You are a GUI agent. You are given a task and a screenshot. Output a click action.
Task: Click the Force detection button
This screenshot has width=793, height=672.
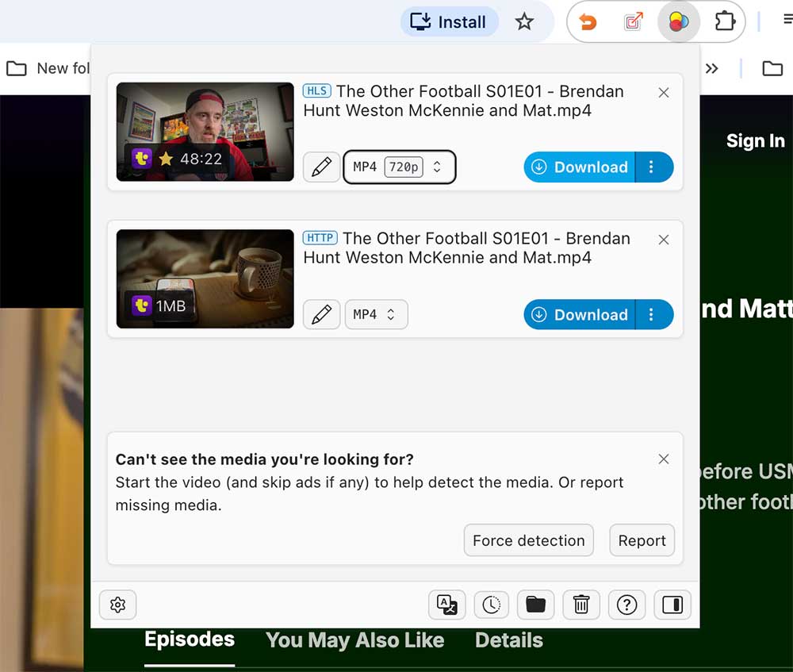pos(528,540)
